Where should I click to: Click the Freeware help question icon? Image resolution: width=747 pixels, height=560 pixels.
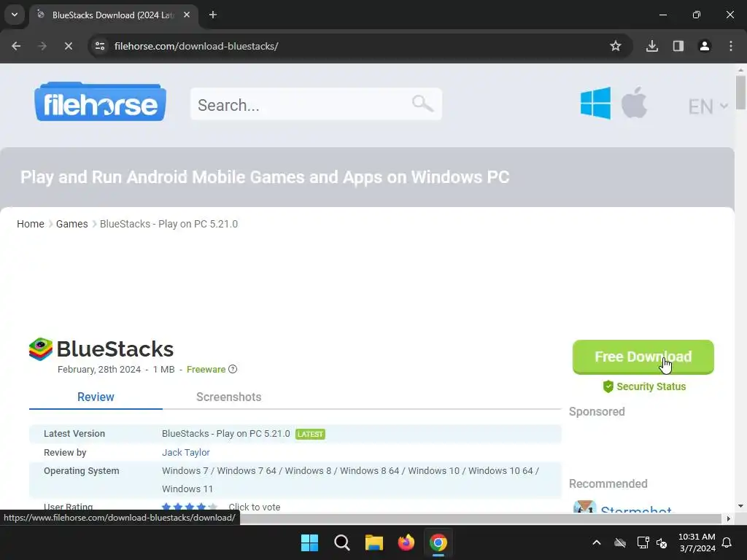point(233,369)
